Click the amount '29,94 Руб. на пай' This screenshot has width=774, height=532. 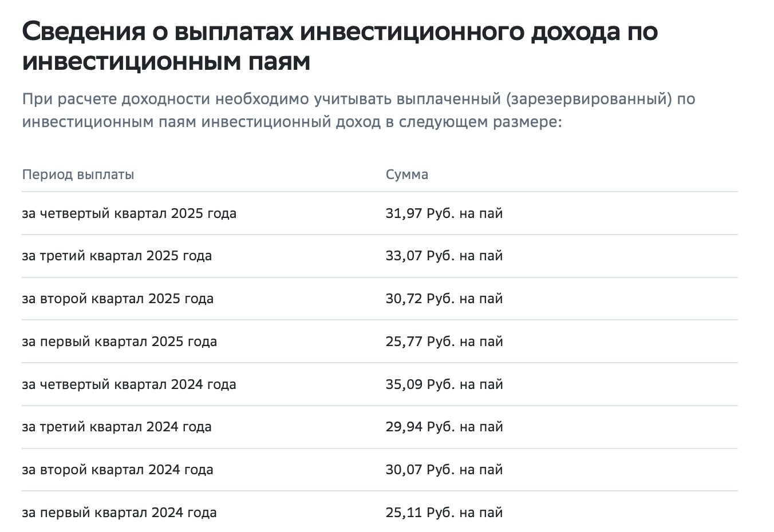point(444,427)
